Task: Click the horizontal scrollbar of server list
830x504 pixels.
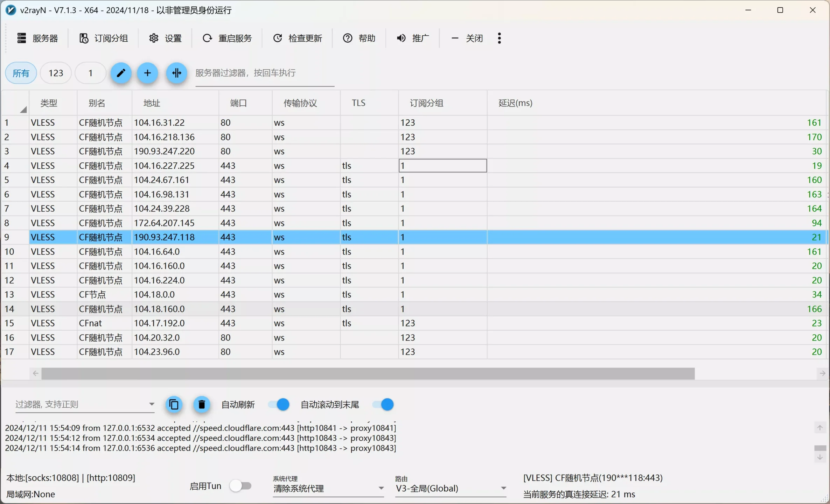Action: (x=368, y=373)
